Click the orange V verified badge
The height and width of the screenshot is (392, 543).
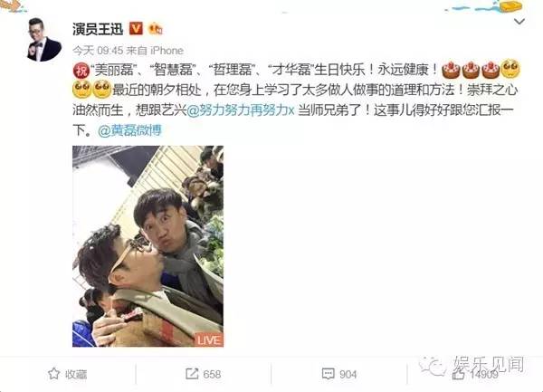[x=136, y=29]
